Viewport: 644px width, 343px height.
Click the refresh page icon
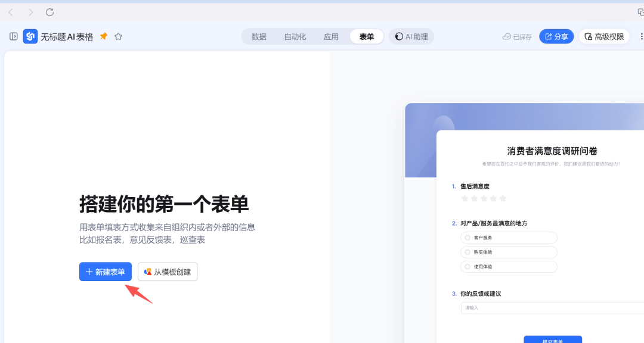tap(50, 12)
